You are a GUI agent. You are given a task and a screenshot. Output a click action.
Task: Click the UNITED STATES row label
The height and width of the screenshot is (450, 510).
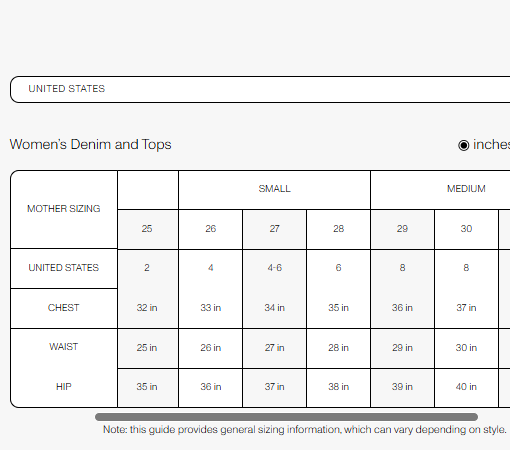[64, 268]
